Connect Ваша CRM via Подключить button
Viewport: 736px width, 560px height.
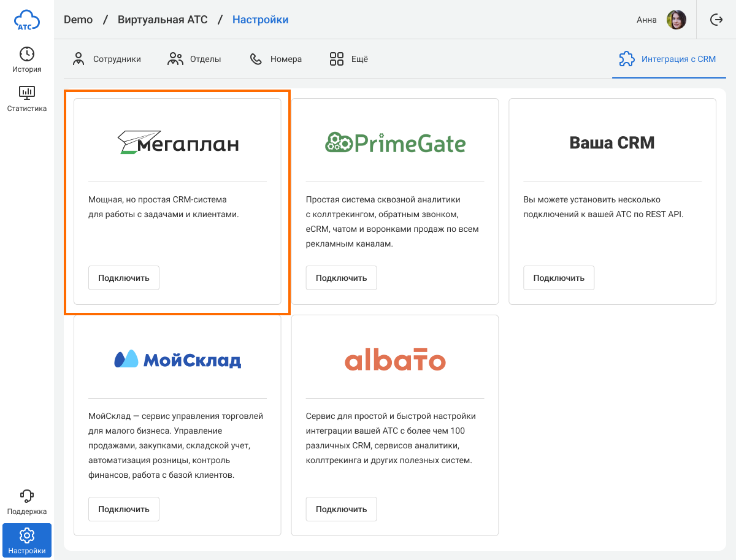[558, 278]
